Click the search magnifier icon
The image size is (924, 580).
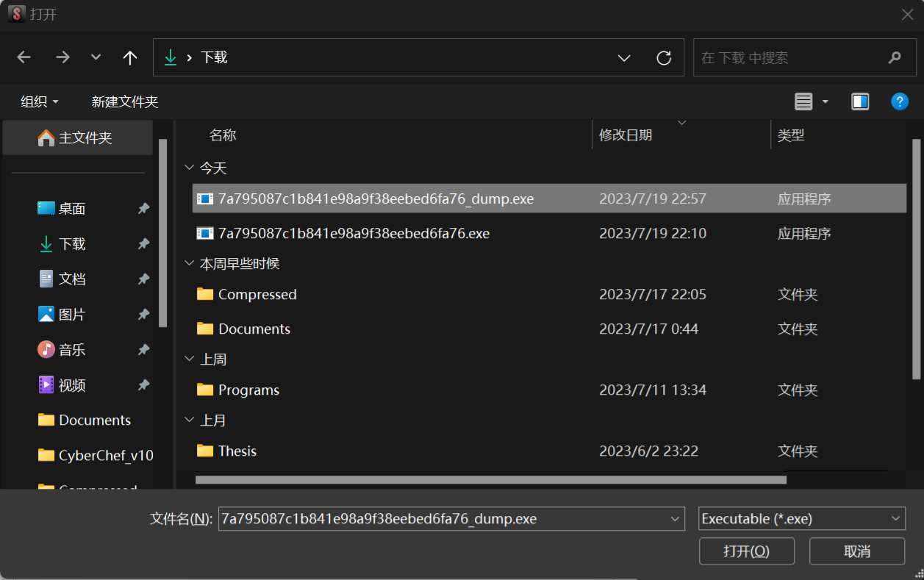coord(894,57)
